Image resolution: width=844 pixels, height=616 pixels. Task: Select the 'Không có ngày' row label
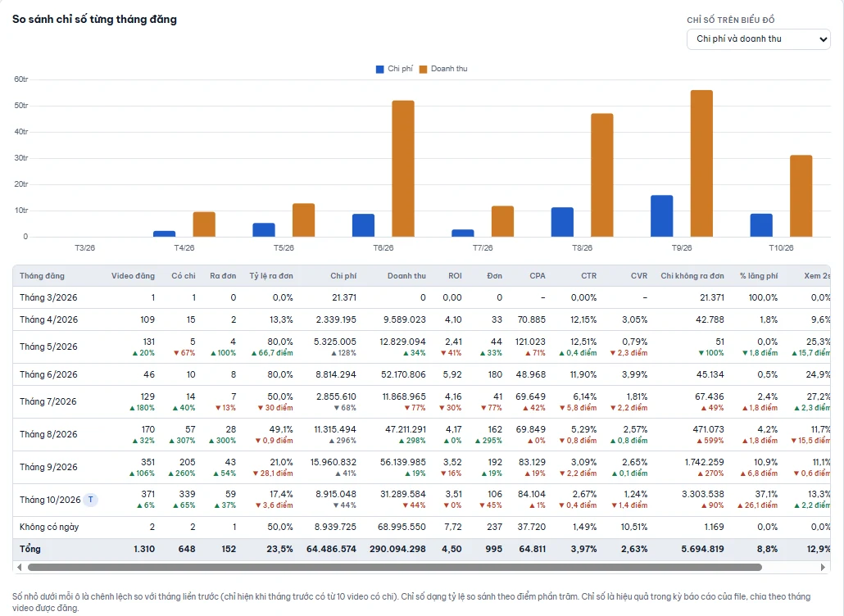(x=49, y=528)
